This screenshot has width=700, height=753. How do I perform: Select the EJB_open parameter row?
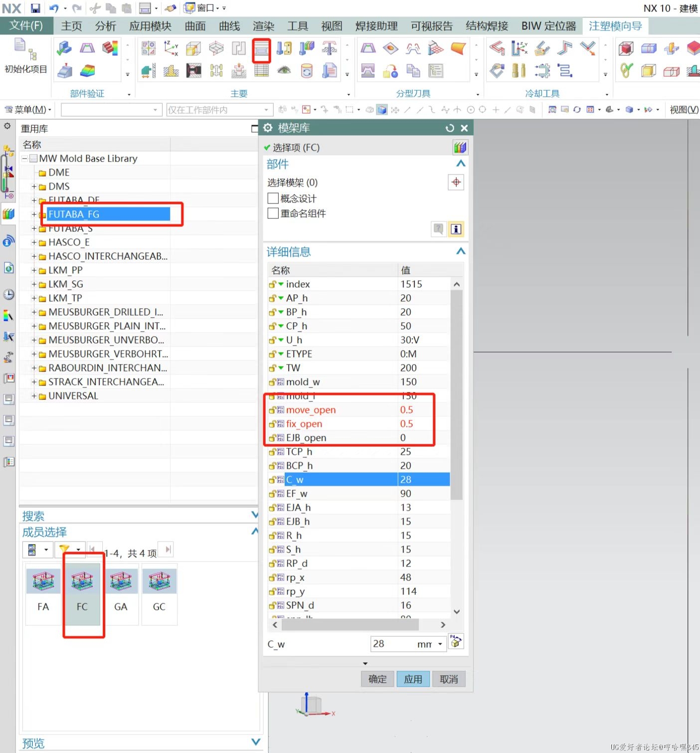pyautogui.click(x=359, y=438)
